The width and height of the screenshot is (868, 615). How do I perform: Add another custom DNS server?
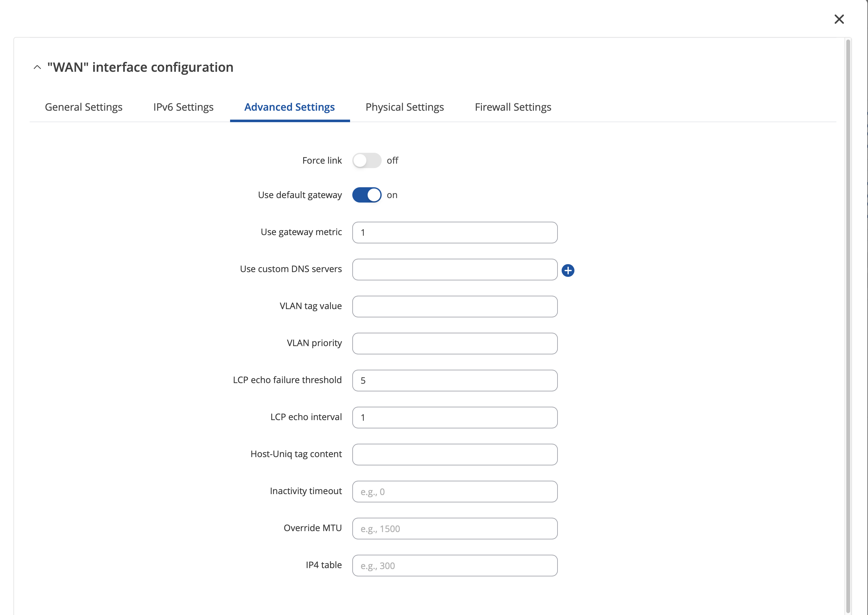click(568, 270)
